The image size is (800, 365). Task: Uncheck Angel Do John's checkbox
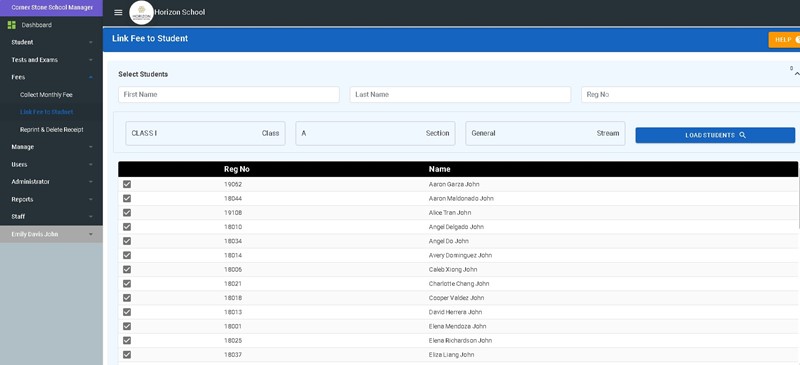[127, 241]
